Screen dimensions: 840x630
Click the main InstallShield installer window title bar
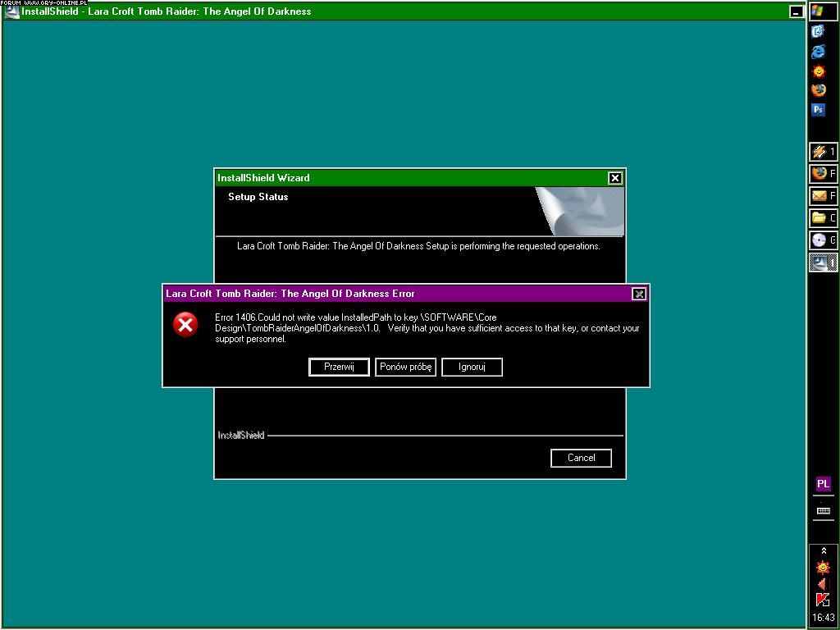[x=404, y=11]
